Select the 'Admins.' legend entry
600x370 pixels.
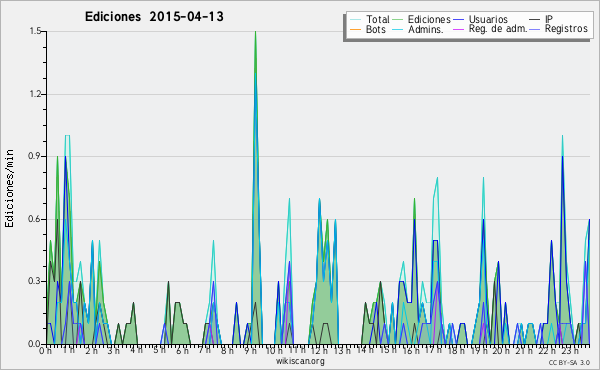pyautogui.click(x=426, y=29)
